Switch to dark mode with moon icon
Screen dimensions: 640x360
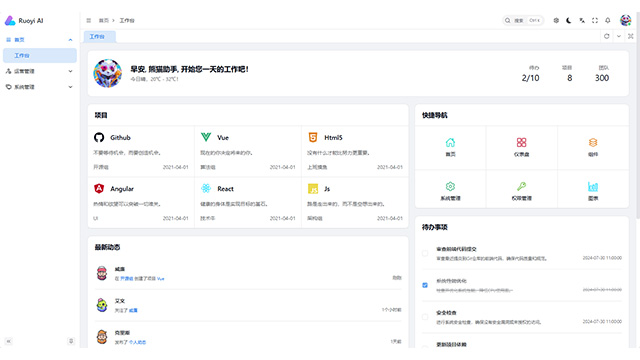tap(569, 20)
